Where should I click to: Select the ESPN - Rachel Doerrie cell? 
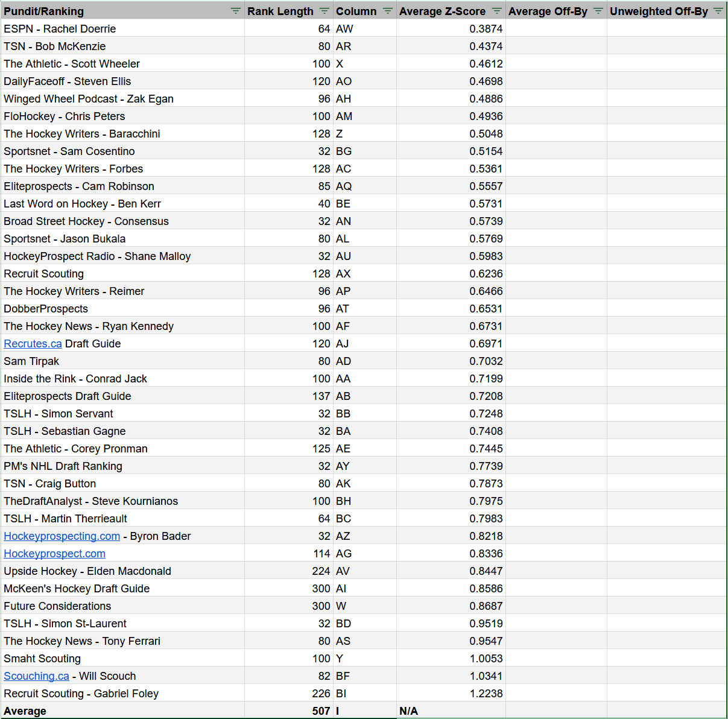click(122, 28)
